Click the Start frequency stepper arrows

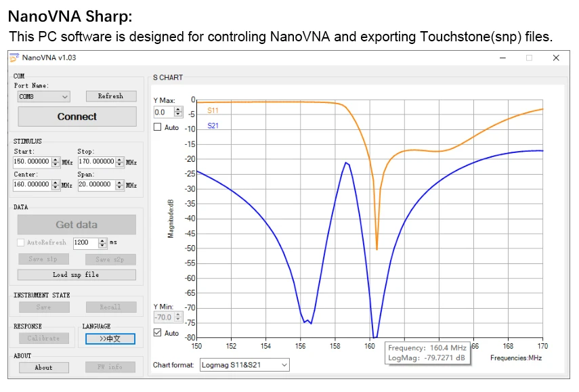pos(56,162)
